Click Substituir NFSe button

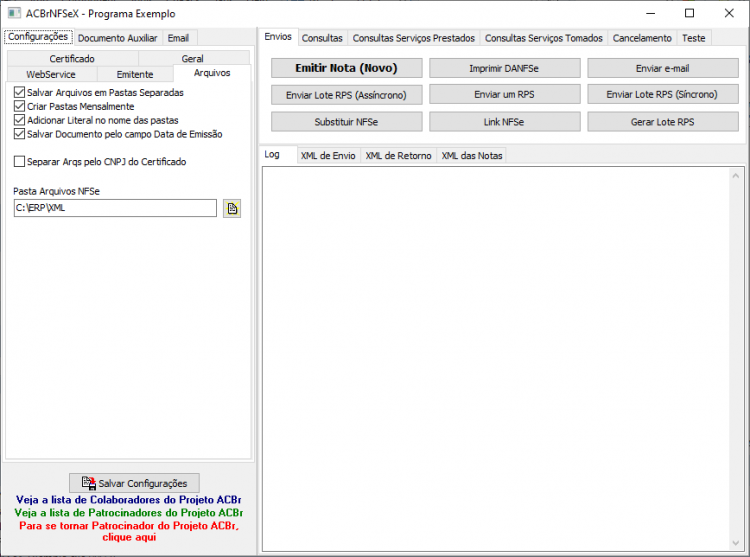click(346, 121)
